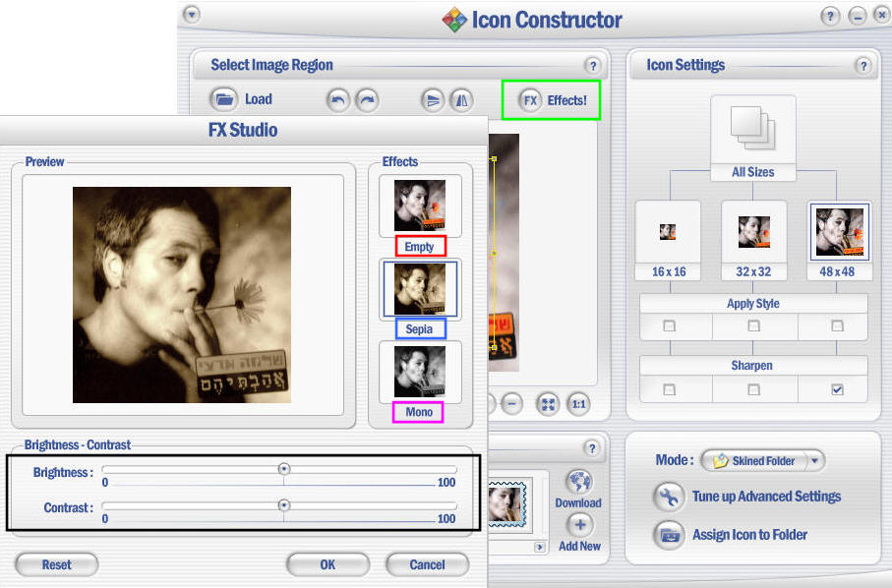Click the fit-to-window zoom icon
The height and width of the screenshot is (588, 892).
pyautogui.click(x=547, y=403)
